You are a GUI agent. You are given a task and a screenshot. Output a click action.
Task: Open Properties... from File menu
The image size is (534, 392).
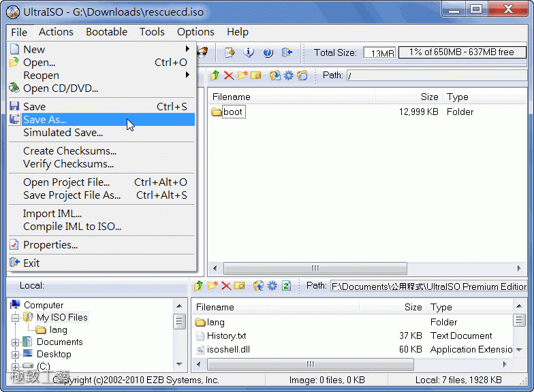point(101,245)
